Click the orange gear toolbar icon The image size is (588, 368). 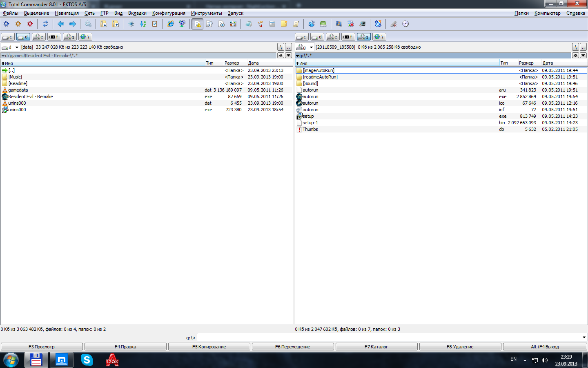point(18,24)
